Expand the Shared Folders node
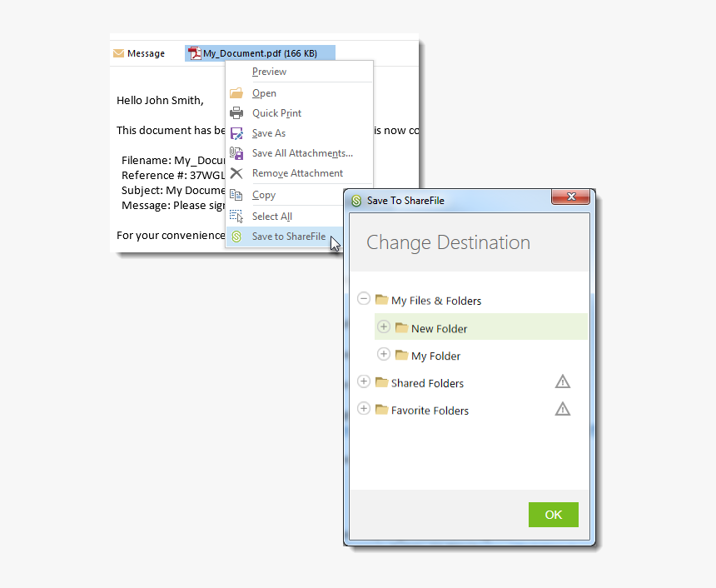The image size is (716, 588). (x=364, y=381)
